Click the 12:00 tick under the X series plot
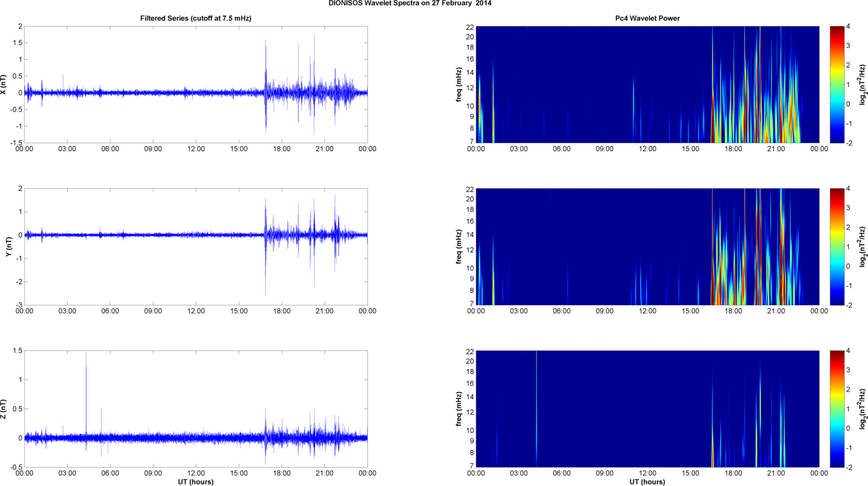The image size is (868, 486). click(x=196, y=149)
